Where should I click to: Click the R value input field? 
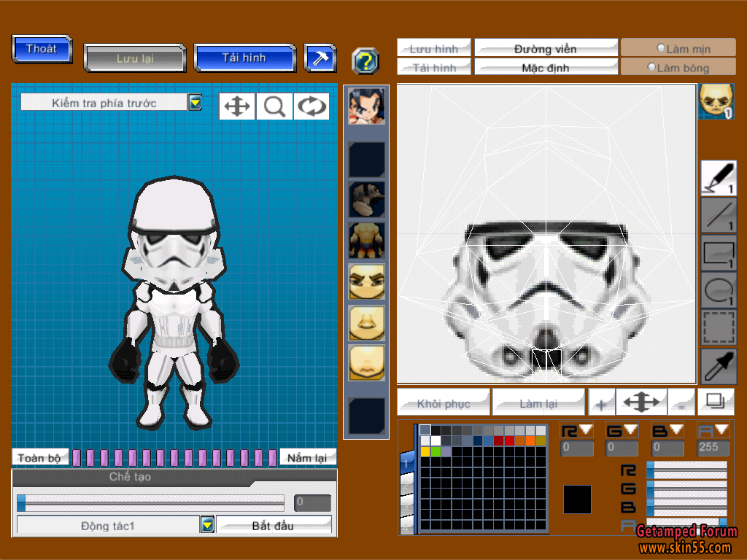(x=577, y=448)
